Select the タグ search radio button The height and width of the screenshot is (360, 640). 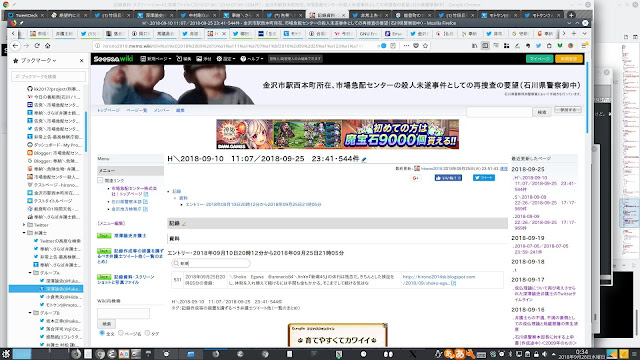tap(147, 333)
